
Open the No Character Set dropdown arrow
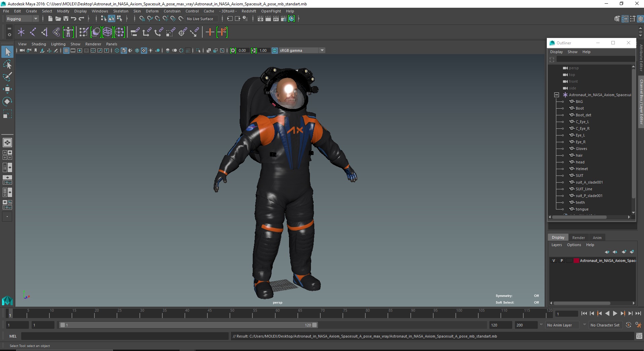585,325
